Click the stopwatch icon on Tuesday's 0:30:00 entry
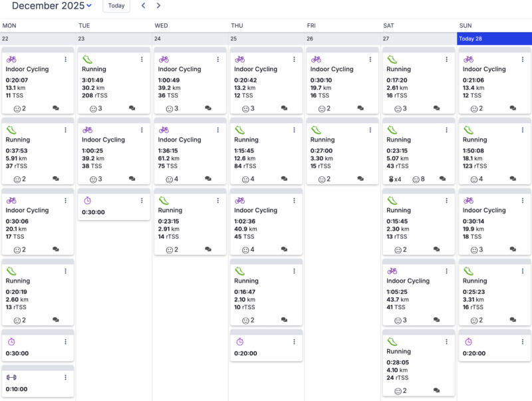532x401 pixels. coord(88,200)
